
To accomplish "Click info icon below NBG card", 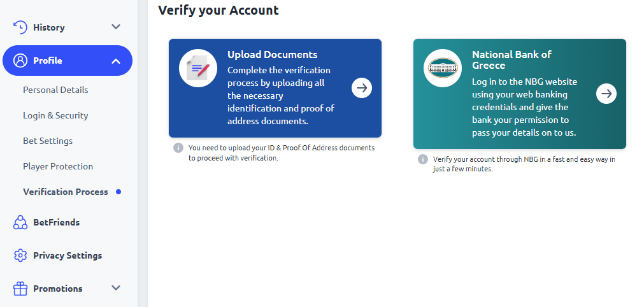I will coord(423,159).
